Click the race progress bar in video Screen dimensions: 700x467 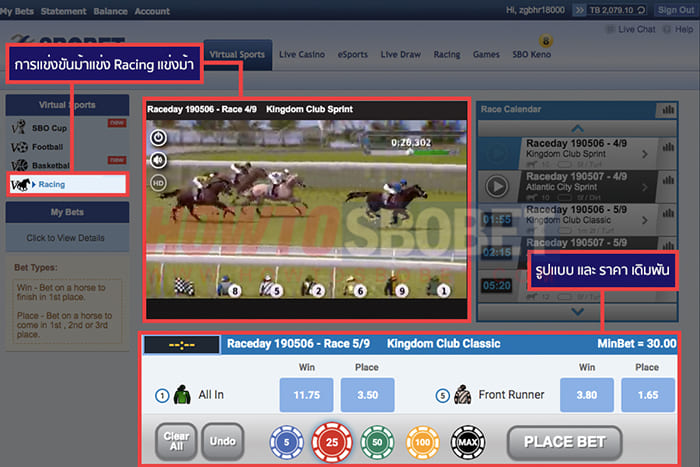[x=412, y=153]
